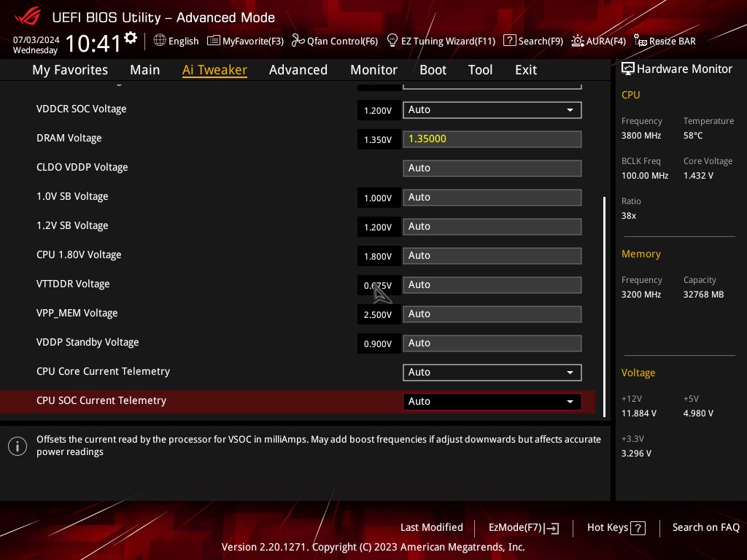Open Qfan Control fan icon
The height and width of the screenshot is (560, 747).
coord(298,41)
